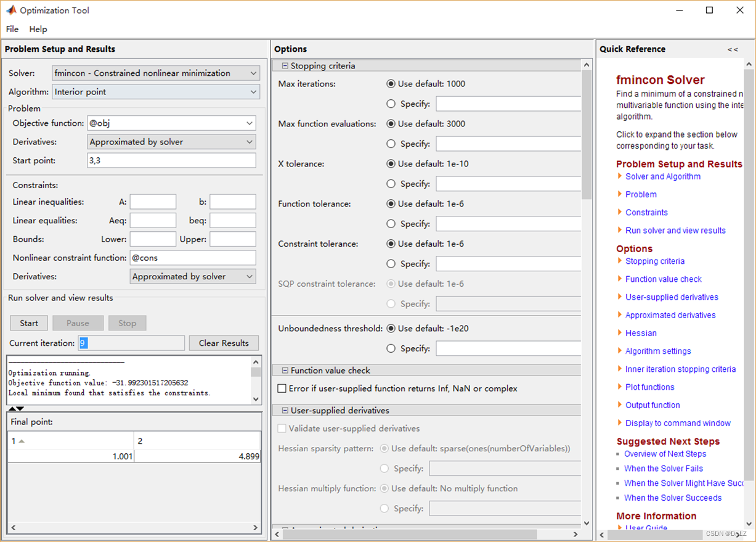The height and width of the screenshot is (542, 756).
Task: Click column 2 header in Final point
Action: 197,441
